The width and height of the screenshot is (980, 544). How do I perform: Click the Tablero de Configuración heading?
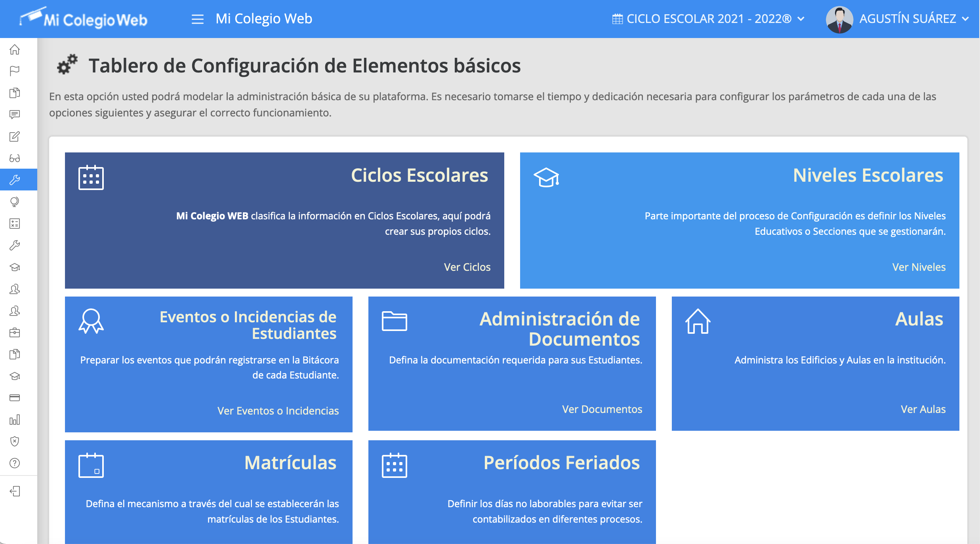click(305, 66)
